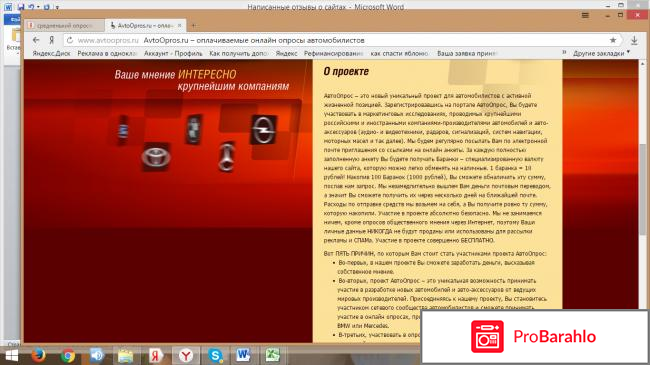Open the Yandex Я shortcut on taskbar
Image resolution: width=650 pixels, height=365 pixels.
point(155,355)
